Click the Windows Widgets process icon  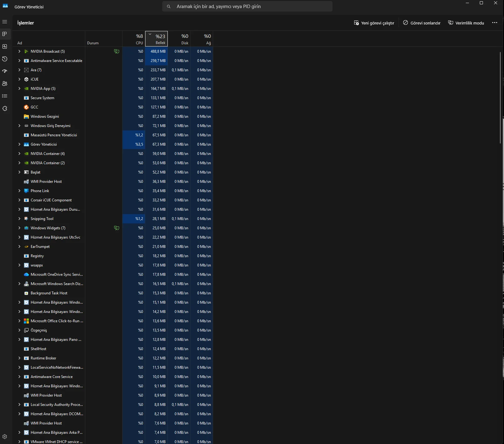[26, 228]
